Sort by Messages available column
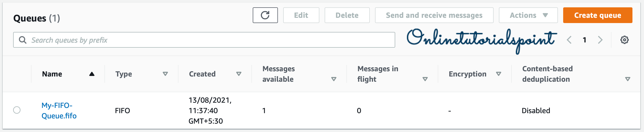The width and height of the screenshot is (644, 132). tap(334, 79)
